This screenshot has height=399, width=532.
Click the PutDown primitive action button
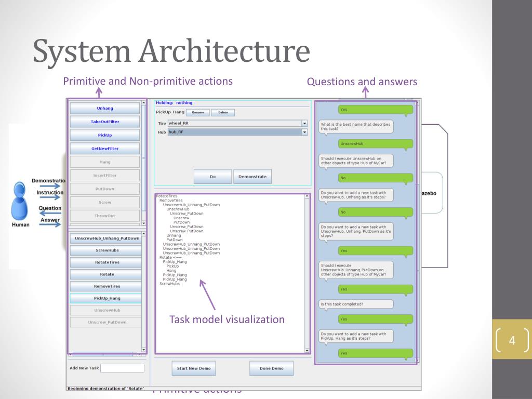(x=105, y=189)
